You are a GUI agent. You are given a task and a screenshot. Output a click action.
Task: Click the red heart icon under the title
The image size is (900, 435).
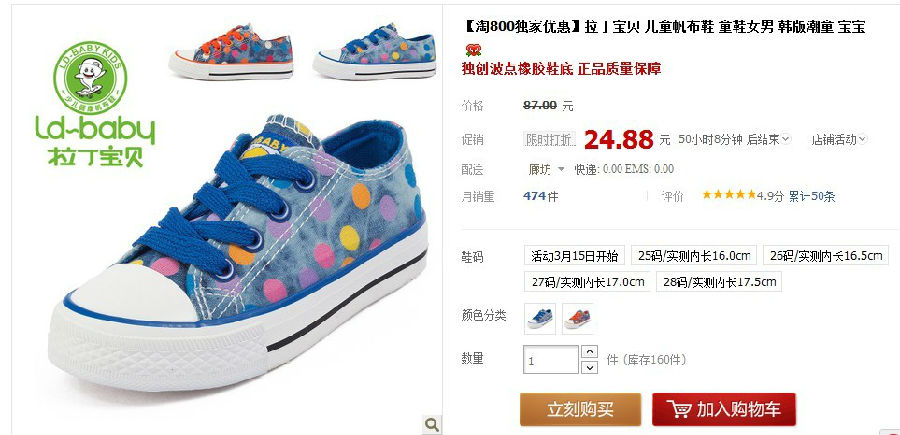[x=473, y=50]
